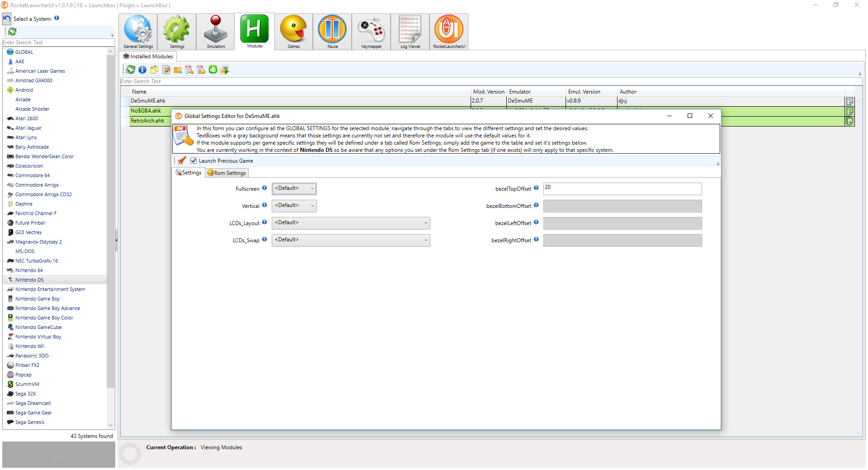Select the Installed Modules tab
Image resolution: width=868 pixels, height=470 pixels.
148,56
